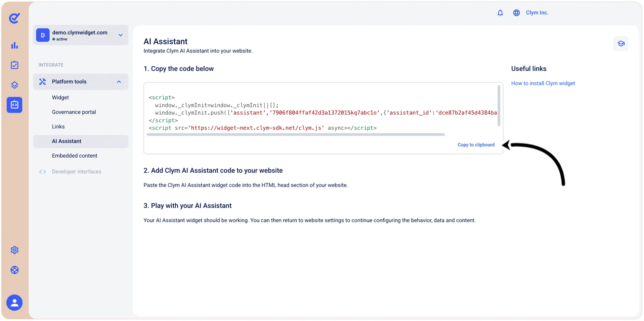Go to the Links menu item

pyautogui.click(x=58, y=127)
